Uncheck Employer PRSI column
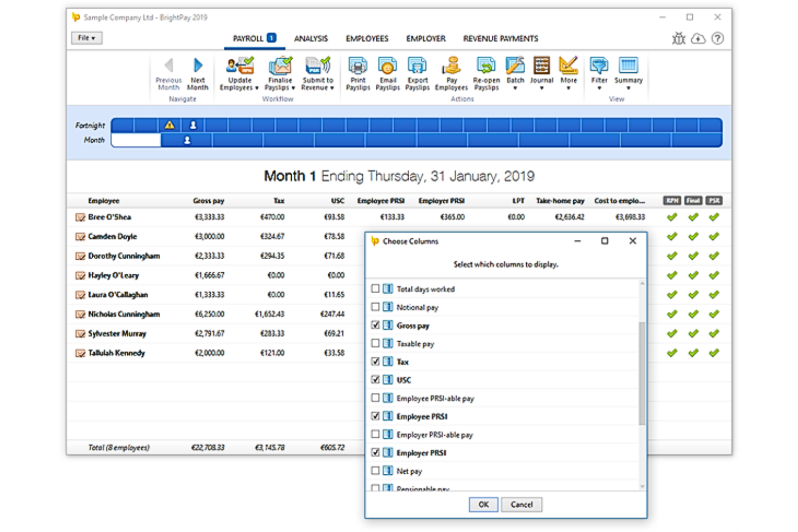 pyautogui.click(x=375, y=453)
